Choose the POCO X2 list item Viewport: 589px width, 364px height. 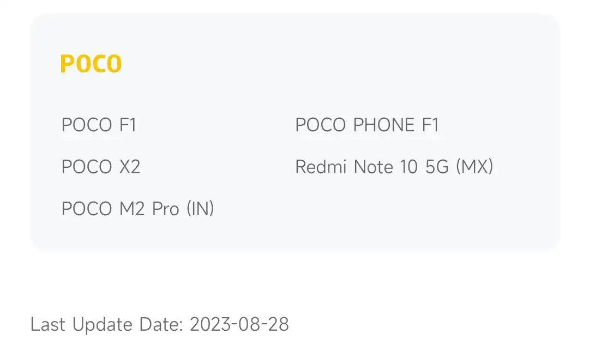(x=101, y=167)
